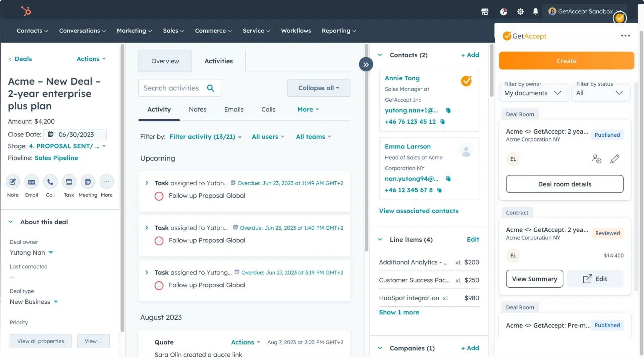Switch to the Overview tab
Viewport: 644px width, 362px height.
pyautogui.click(x=165, y=61)
